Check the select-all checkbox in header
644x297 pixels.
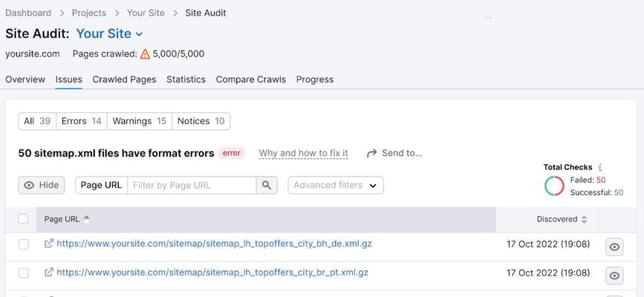[x=24, y=219]
